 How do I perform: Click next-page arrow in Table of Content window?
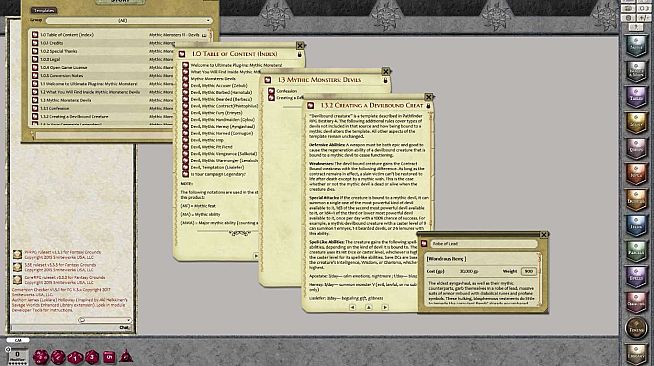256,256
